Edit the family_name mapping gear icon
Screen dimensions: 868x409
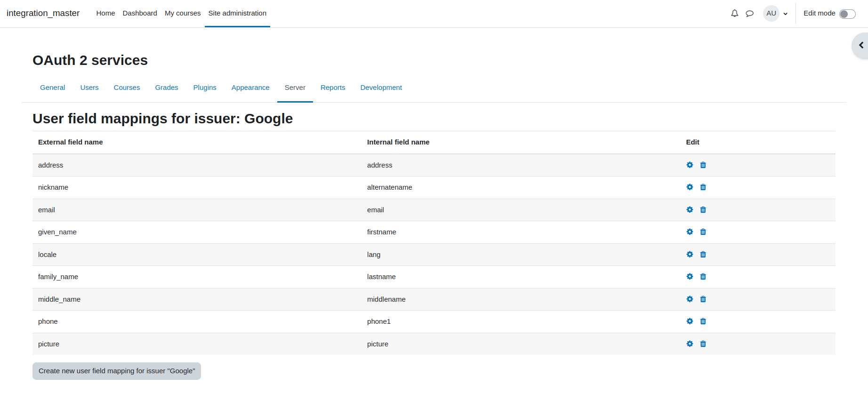pos(690,277)
